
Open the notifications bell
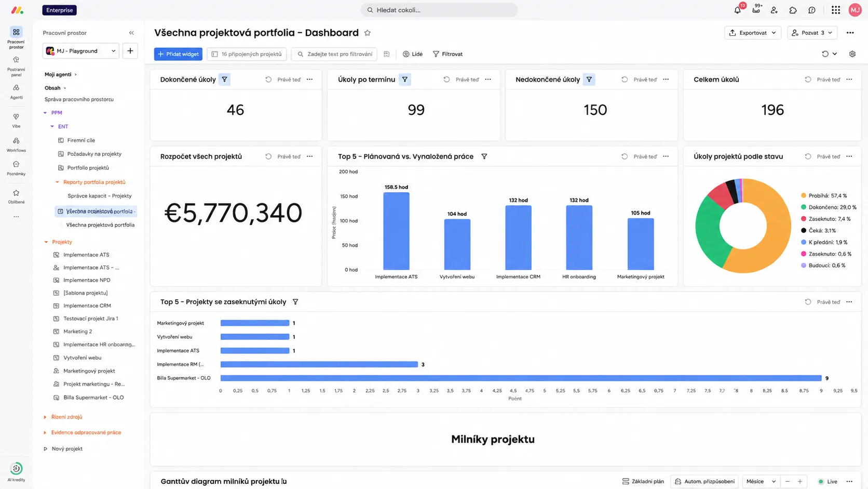(x=737, y=10)
